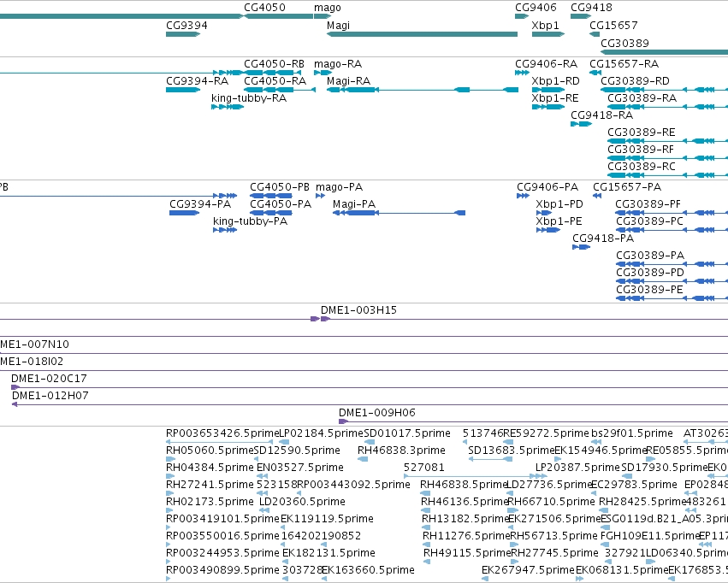
Task: Open the RH27241.5prime EST
Action: click(169, 493)
